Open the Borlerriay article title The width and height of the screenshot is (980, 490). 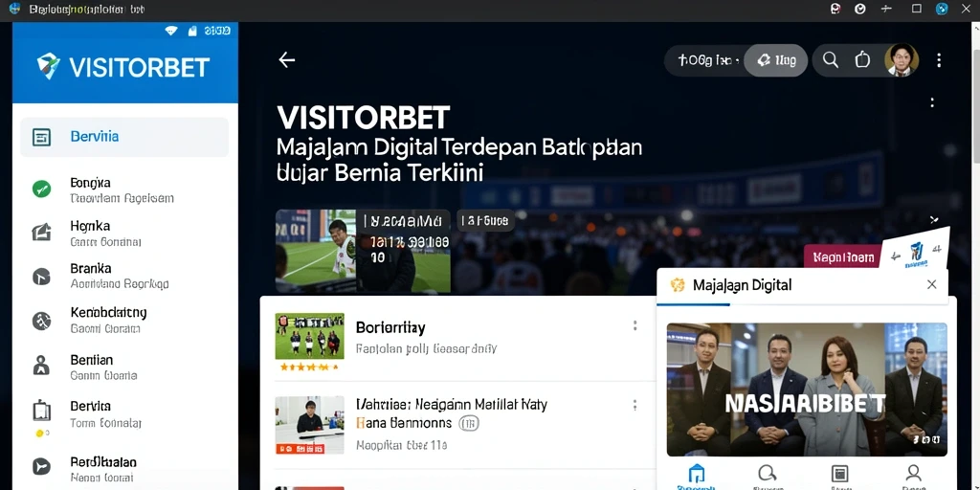click(x=390, y=327)
